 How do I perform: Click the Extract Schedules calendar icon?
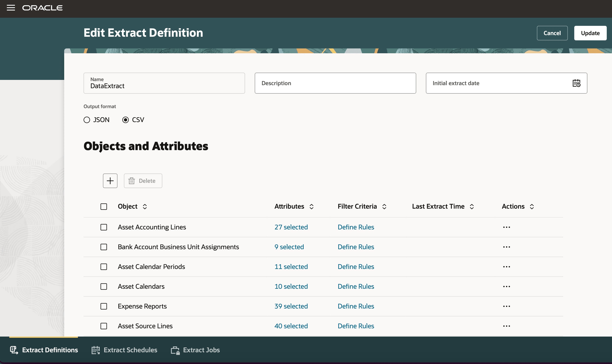pyautogui.click(x=95, y=350)
